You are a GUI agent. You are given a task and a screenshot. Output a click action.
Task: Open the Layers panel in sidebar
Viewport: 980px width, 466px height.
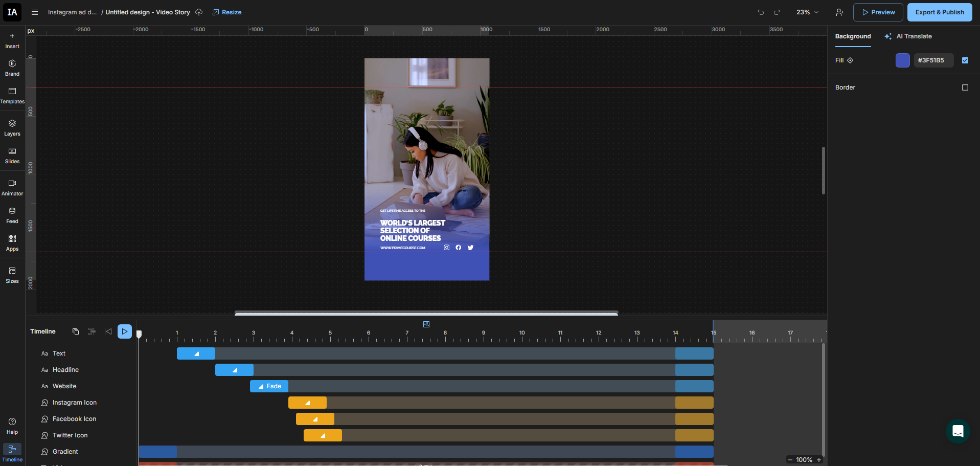[12, 127]
